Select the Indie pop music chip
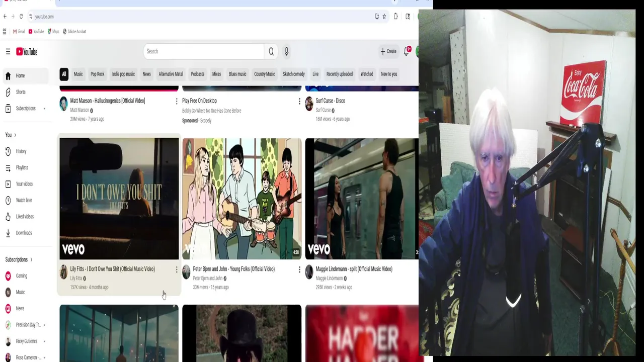 pos(123,74)
